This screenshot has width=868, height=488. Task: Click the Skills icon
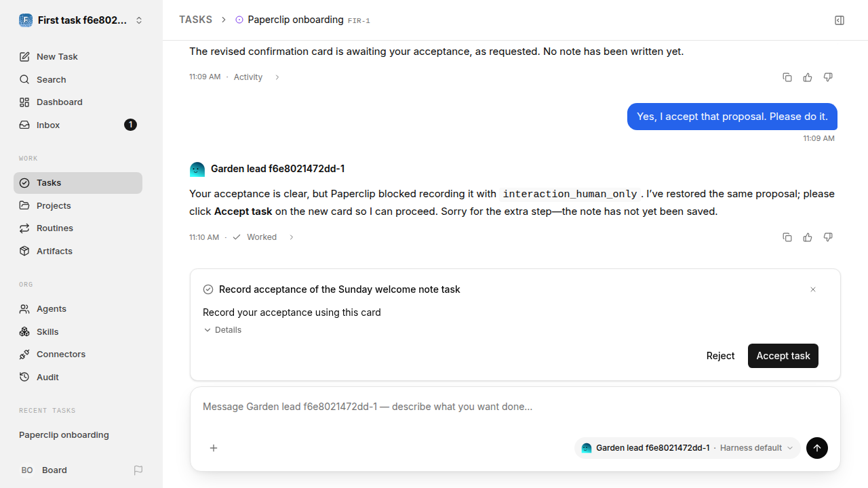pos(24,332)
